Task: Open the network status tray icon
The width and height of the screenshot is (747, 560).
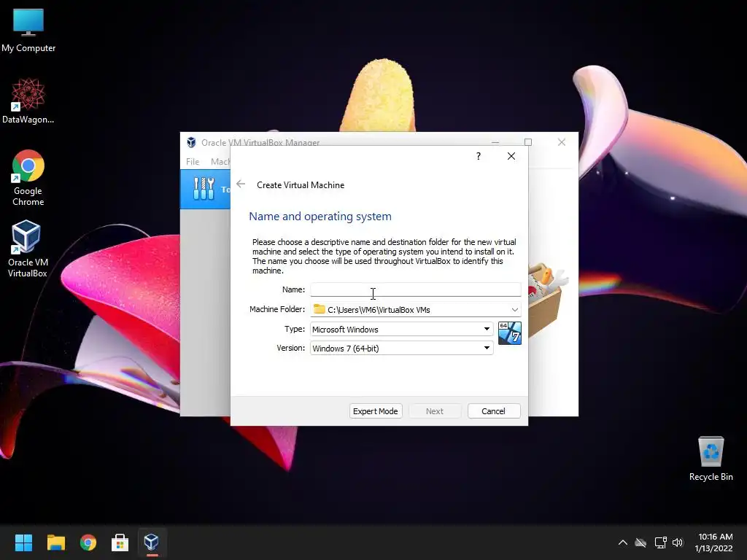Action: pyautogui.click(x=660, y=542)
